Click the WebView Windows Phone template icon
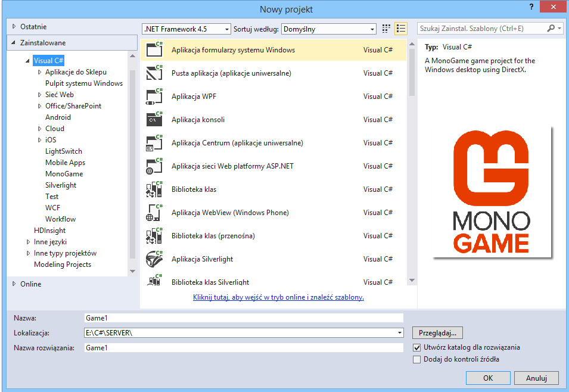Viewport: 569px width, 392px height. click(x=154, y=212)
